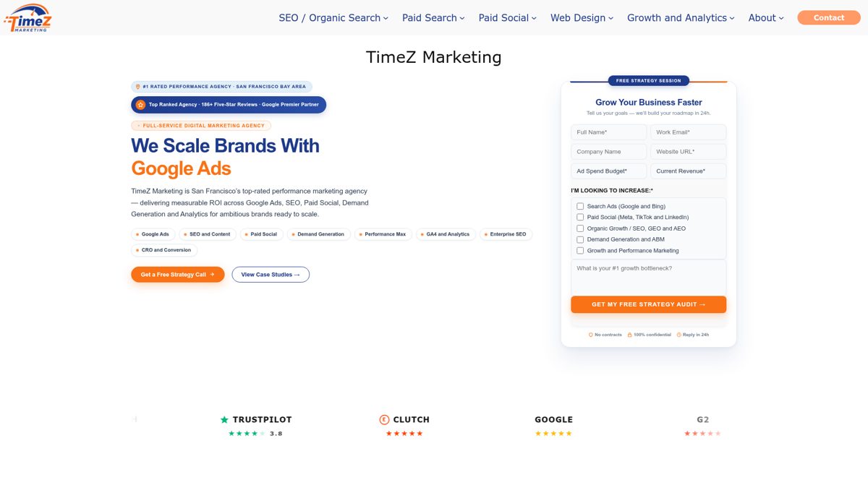868x488 pixels.
Task: Click the CRO and Conversion tag
Action: (164, 250)
